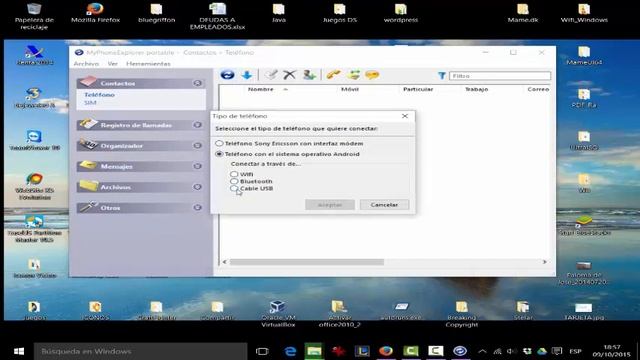Click the Papelera de reciclaje desktop icon
This screenshot has width=640, height=360.
click(x=34, y=16)
